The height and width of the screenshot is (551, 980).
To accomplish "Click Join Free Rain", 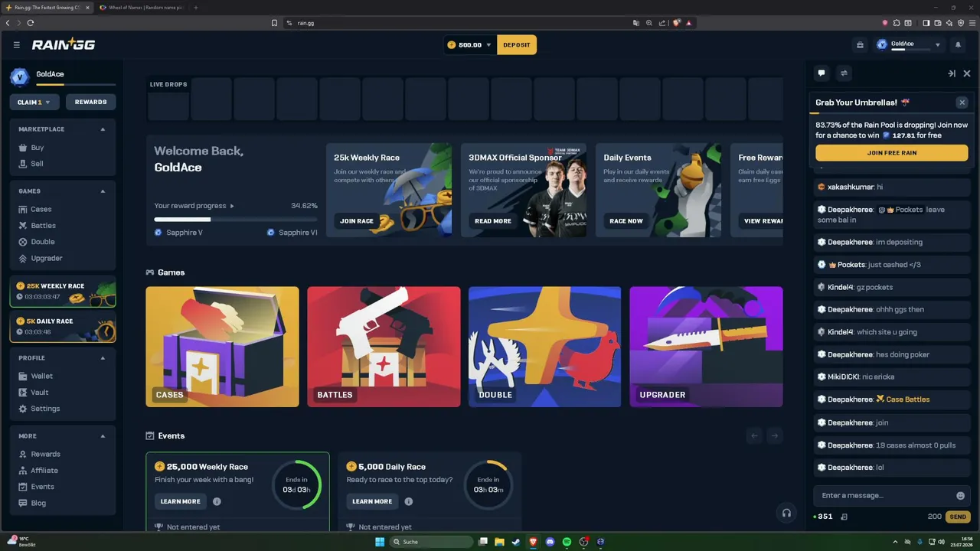I will 892,153.
